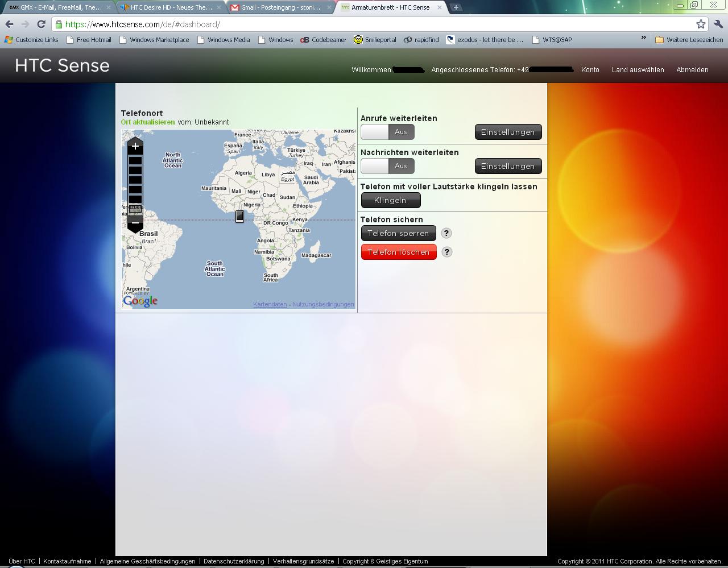Open the Datenschutzerklärung footer link
This screenshot has height=568, width=728.
234,561
